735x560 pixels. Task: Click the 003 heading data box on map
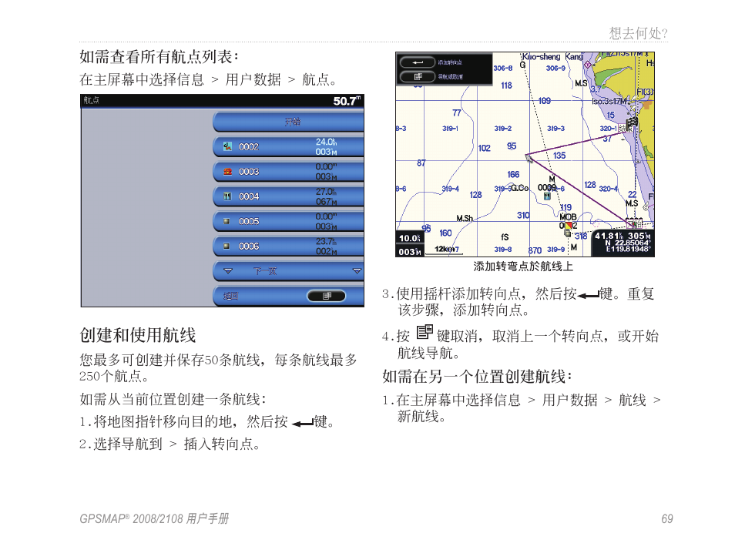410,252
